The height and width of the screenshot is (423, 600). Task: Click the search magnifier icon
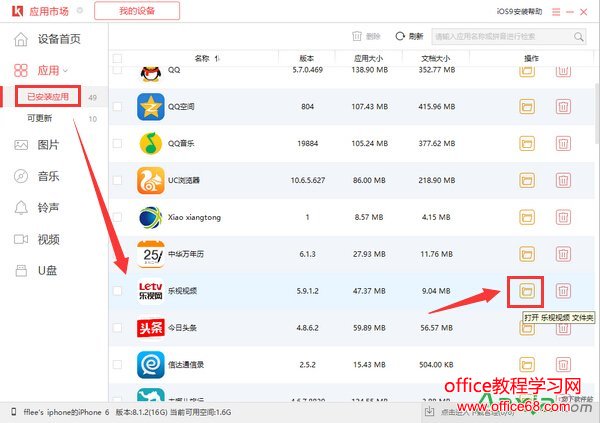click(x=579, y=37)
